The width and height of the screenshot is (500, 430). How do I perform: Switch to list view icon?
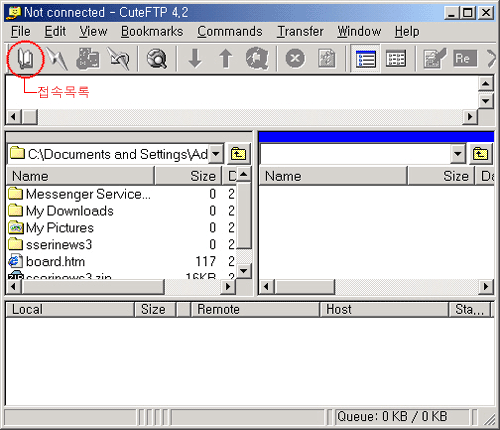365,59
